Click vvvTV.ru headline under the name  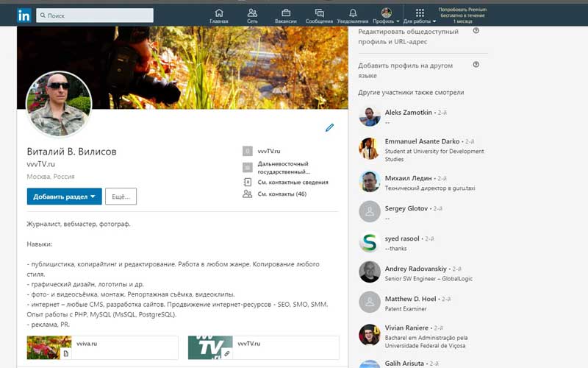tap(41, 164)
